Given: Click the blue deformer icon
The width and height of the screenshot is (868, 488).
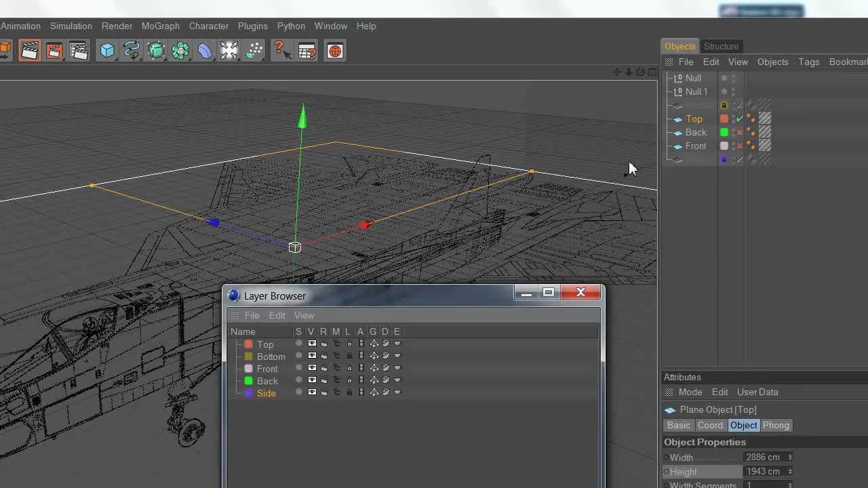Looking at the screenshot, I should (x=205, y=51).
